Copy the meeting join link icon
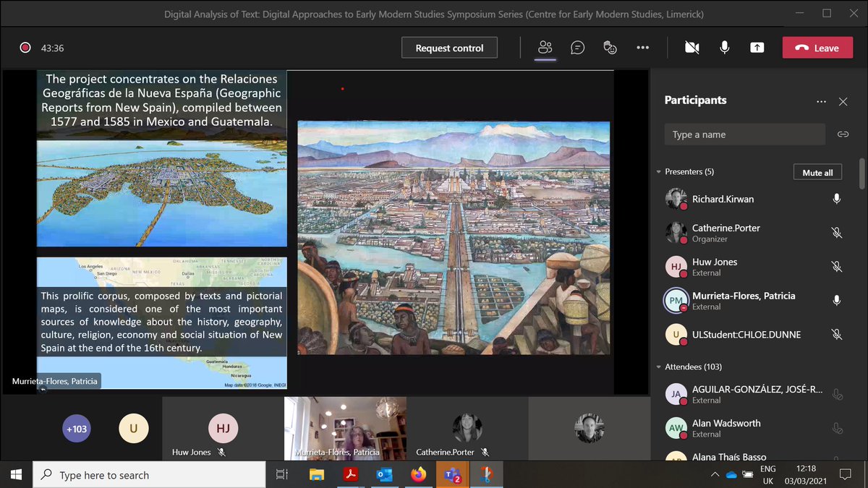The image size is (868, 488). tap(843, 134)
